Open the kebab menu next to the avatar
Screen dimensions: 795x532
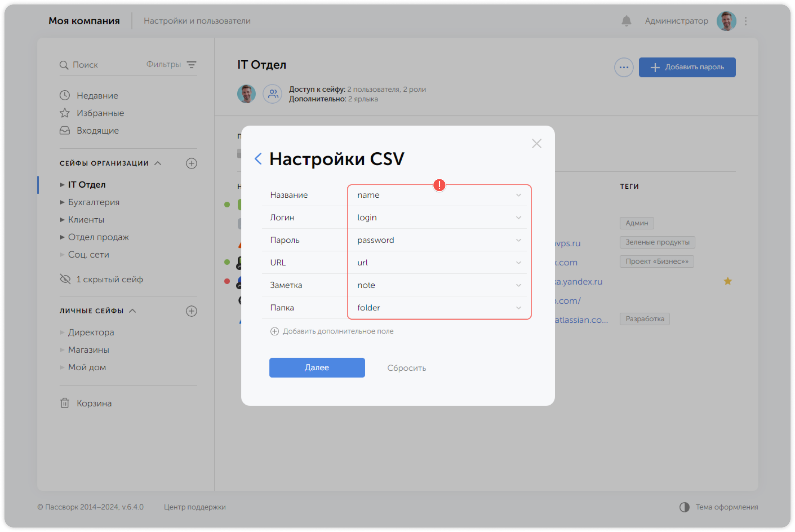pyautogui.click(x=745, y=21)
